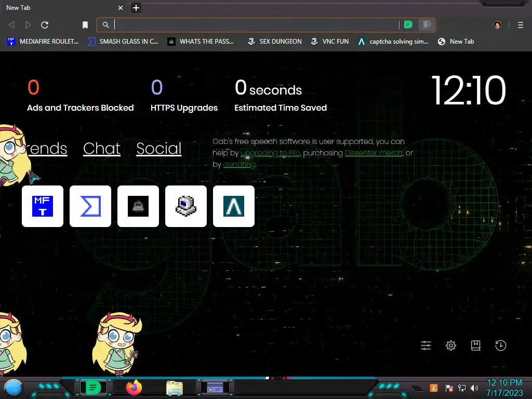
Task: Select the New Tab tab title
Action: pos(18,7)
